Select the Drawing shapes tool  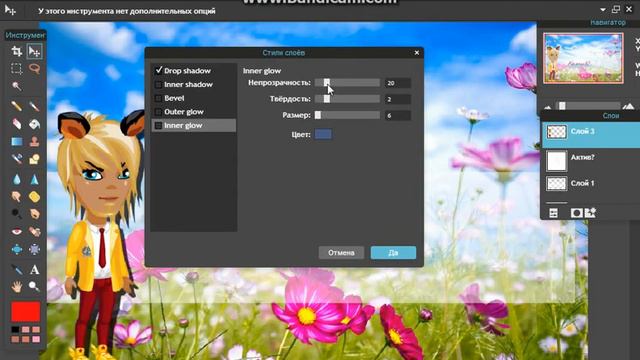pos(34,159)
